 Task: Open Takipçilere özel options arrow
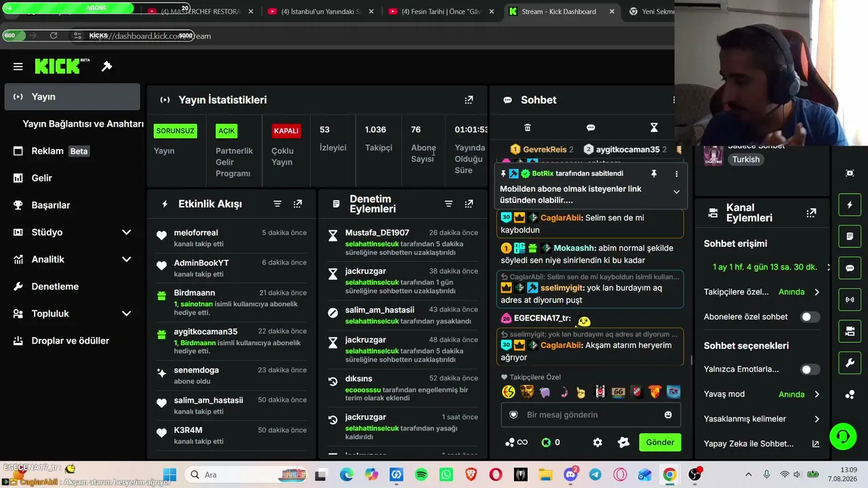[816, 292]
